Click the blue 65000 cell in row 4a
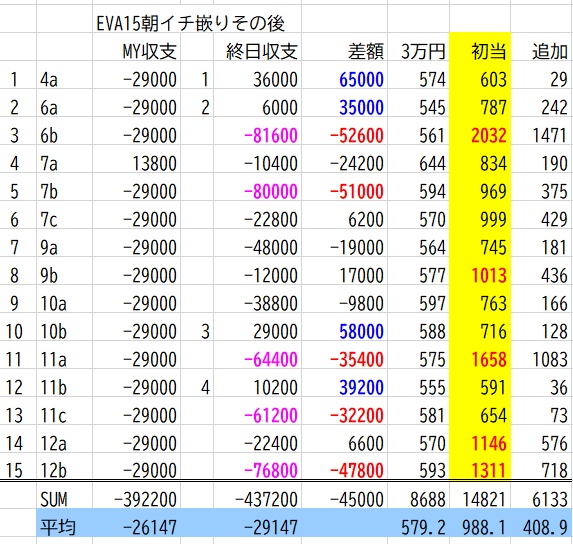 coord(344,79)
